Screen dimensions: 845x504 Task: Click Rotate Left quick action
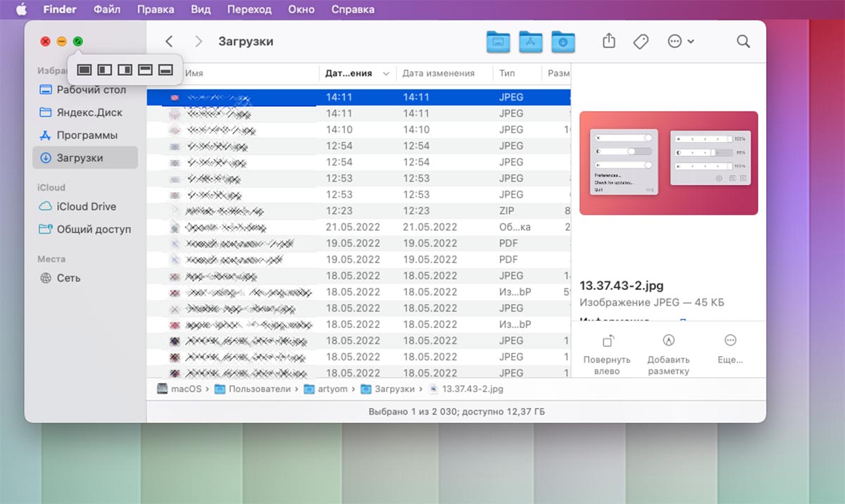[606, 353]
